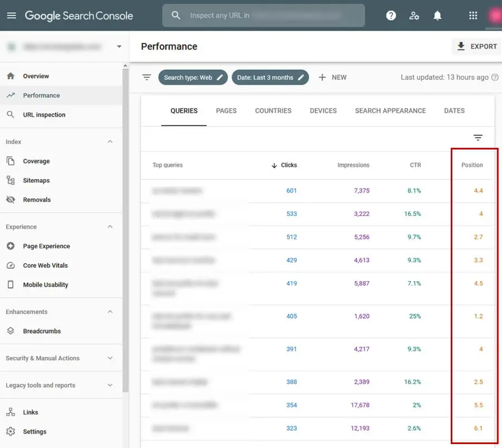Click the sidebar scroll up arrow
502x448 pixels.
click(125, 66)
